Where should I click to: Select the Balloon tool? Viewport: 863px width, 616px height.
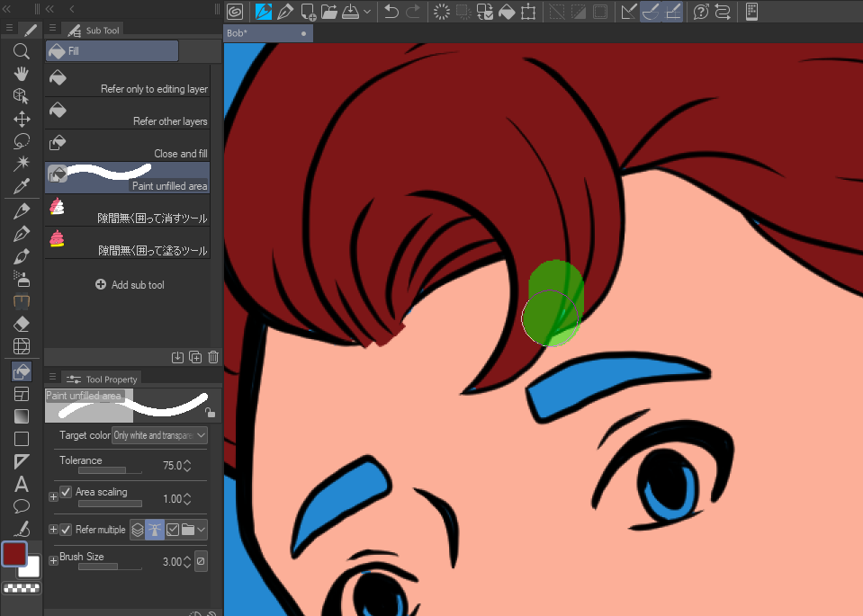click(x=21, y=506)
